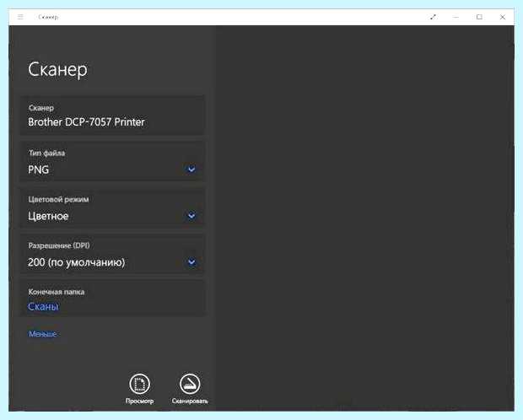This screenshot has width=523, height=420.
Task: Minimize the Scanner window
Action: coord(456,17)
